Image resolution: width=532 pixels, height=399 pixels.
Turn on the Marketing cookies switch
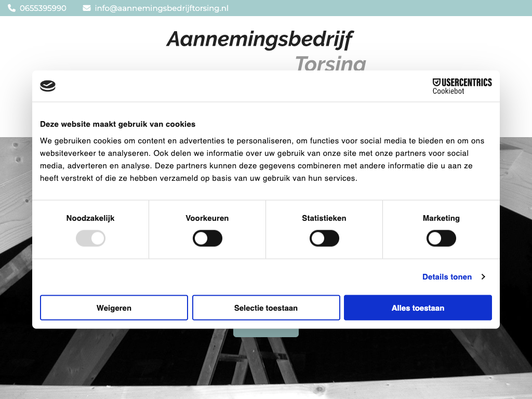click(441, 238)
